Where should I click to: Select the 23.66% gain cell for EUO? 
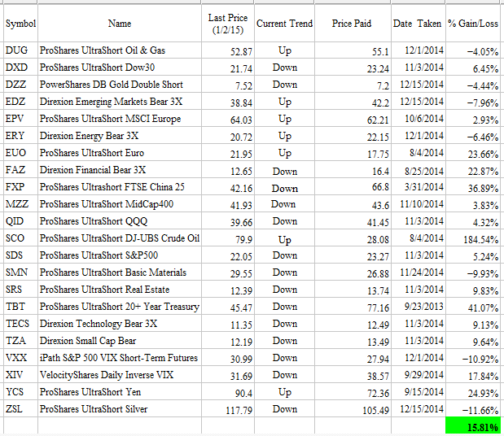473,153
